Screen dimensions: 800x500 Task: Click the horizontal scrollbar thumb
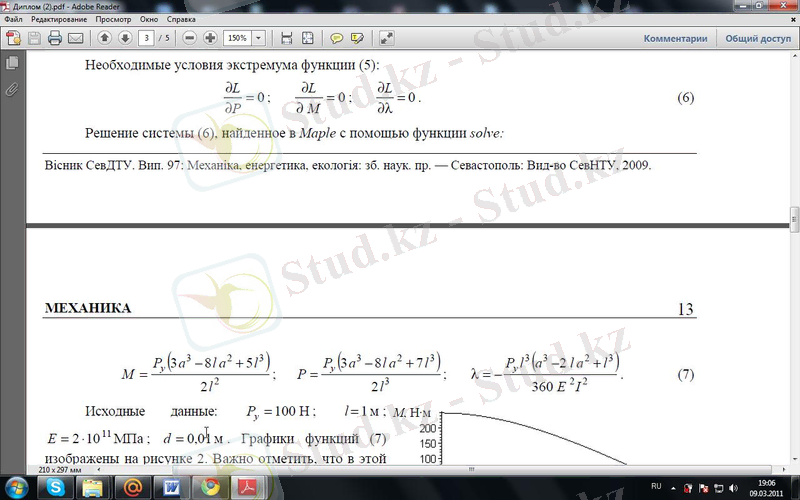(471, 469)
